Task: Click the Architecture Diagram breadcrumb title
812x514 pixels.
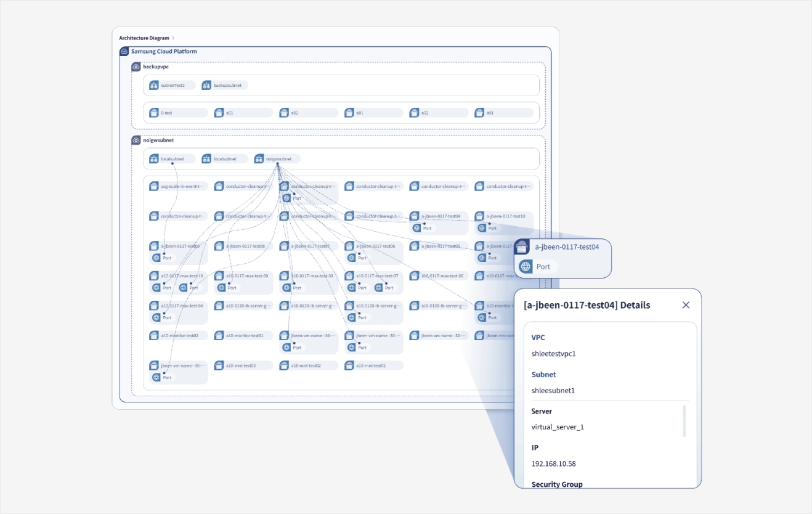Action: [x=144, y=38]
